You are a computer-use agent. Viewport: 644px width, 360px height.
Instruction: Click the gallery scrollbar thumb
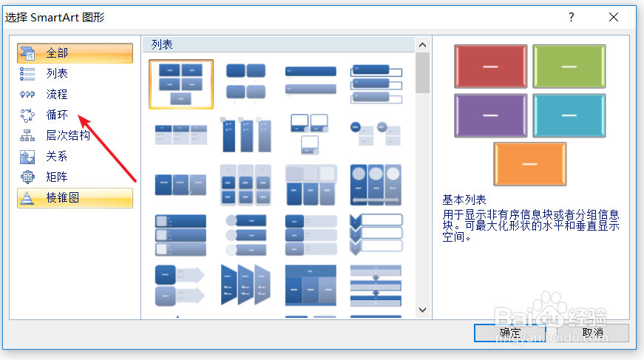tap(423, 73)
